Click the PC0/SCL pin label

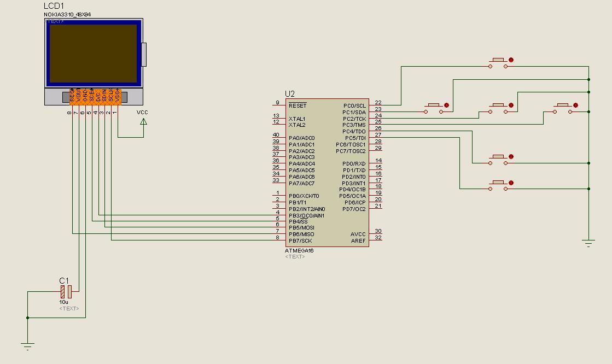(x=355, y=105)
